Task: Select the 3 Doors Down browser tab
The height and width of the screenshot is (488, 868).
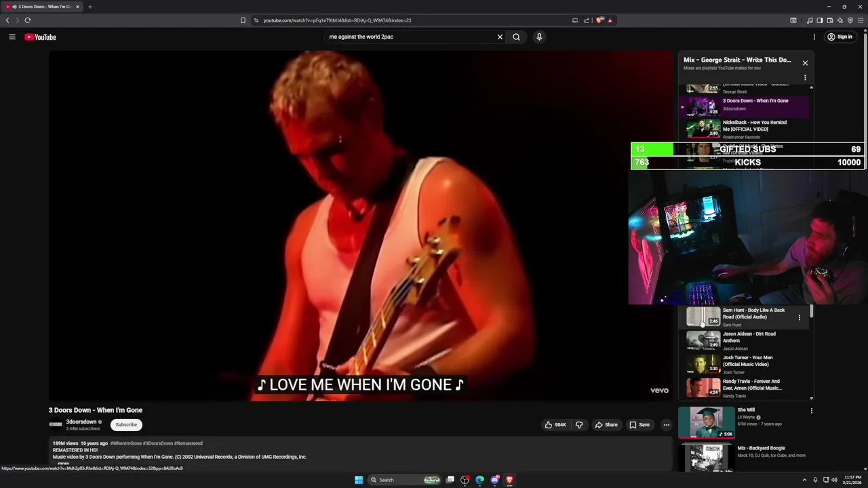Action: (42, 7)
